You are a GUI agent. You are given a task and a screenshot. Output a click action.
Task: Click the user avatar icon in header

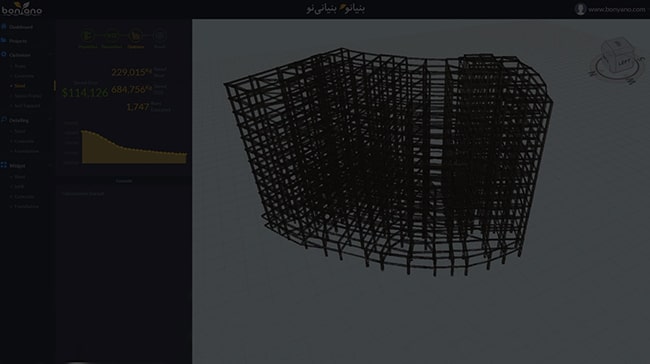point(580,9)
